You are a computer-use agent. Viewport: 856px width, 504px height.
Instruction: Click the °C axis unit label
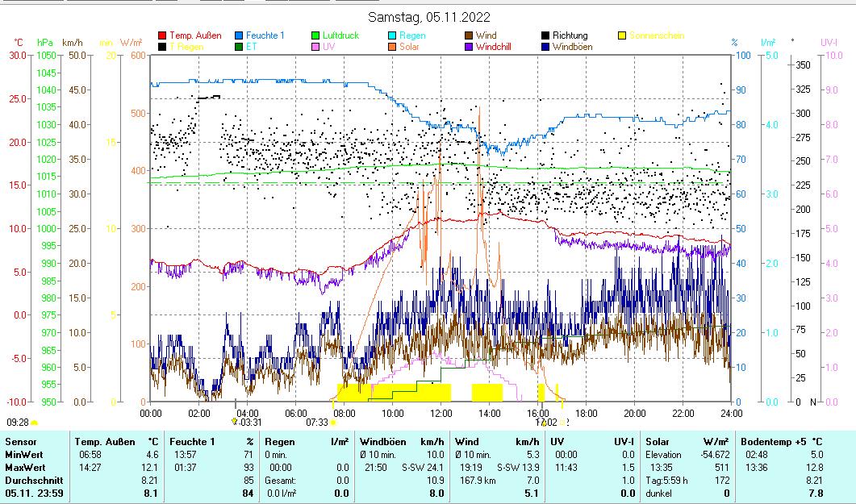point(18,43)
